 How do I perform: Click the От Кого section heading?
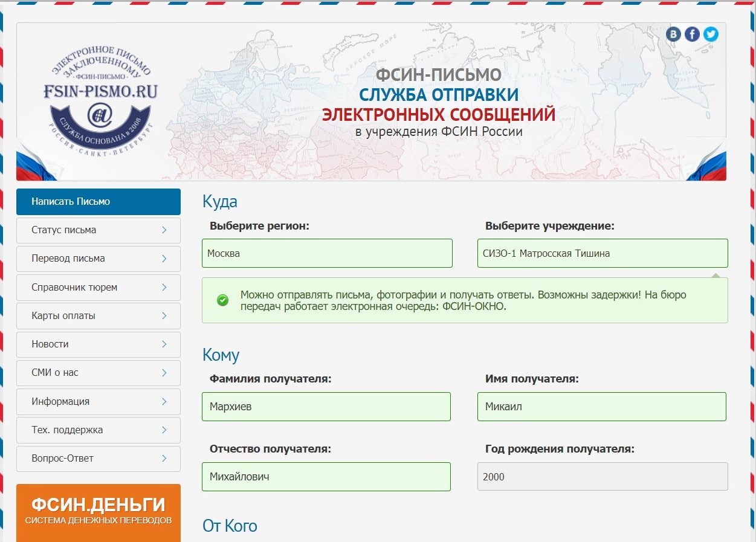tap(230, 526)
